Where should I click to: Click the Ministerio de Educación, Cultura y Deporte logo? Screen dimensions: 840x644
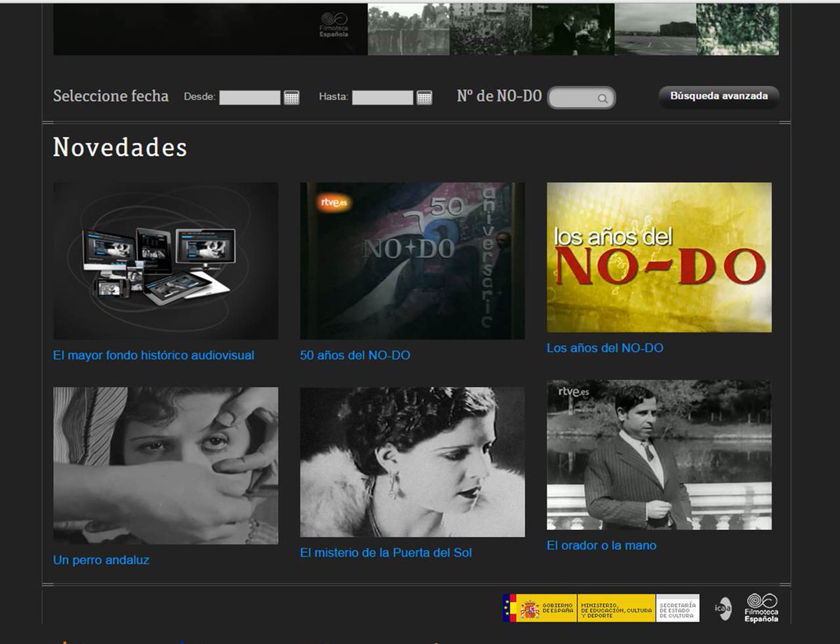click(617, 608)
